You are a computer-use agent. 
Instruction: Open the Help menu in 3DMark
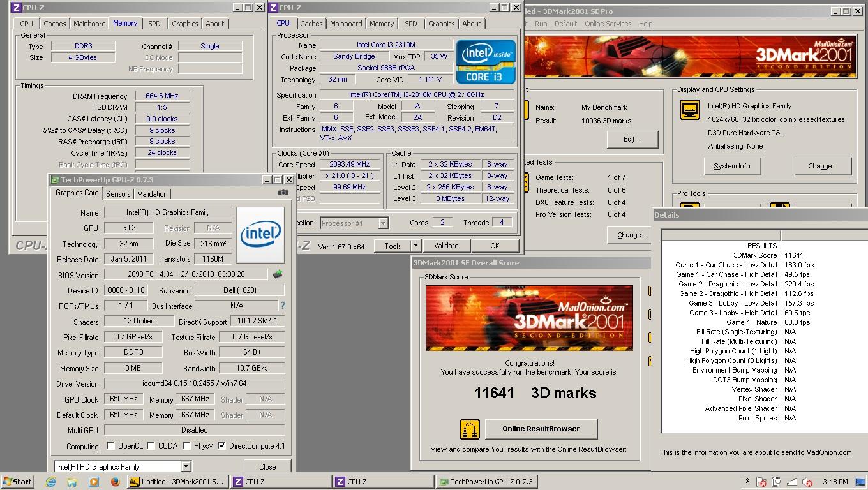tap(646, 24)
